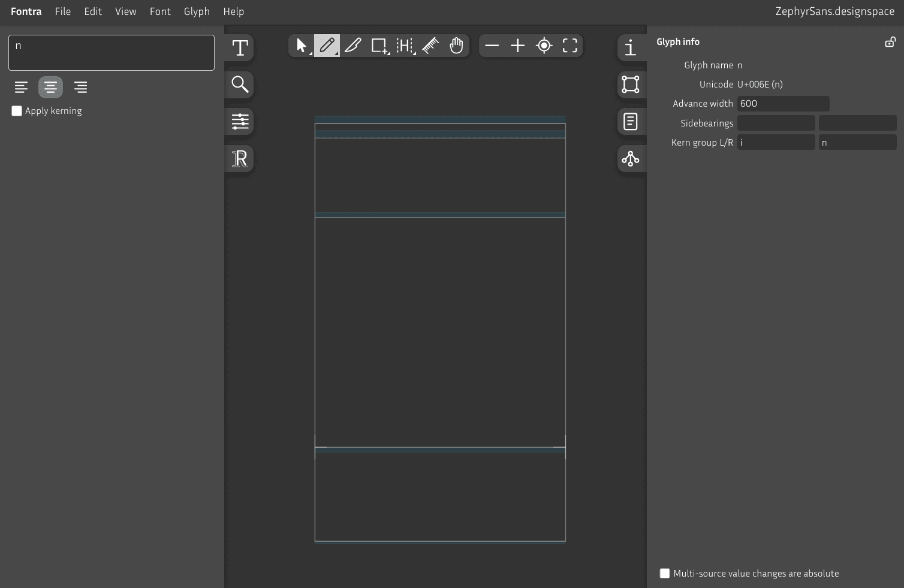The image size is (904, 588).
Task: Open the Glyph menu
Action: pos(197,11)
